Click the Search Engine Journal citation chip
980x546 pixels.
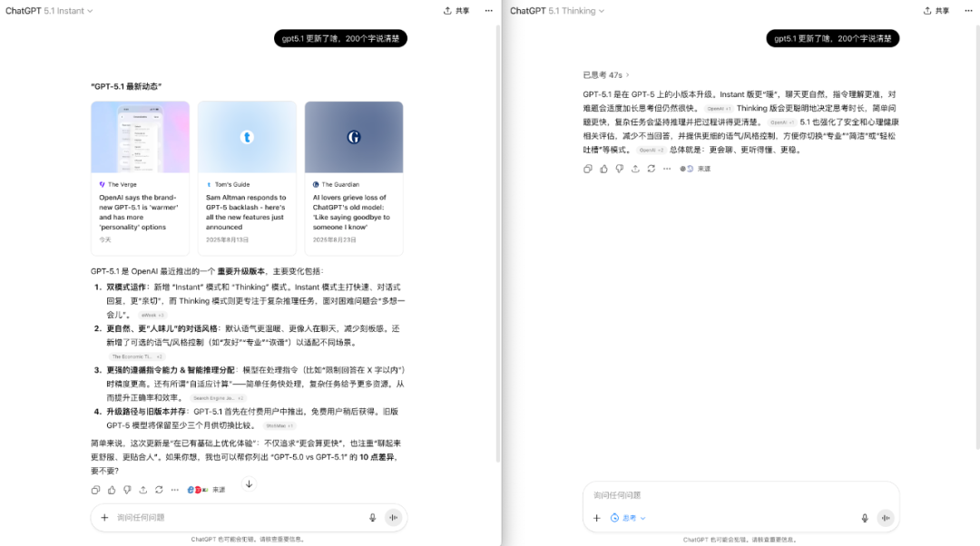point(218,398)
